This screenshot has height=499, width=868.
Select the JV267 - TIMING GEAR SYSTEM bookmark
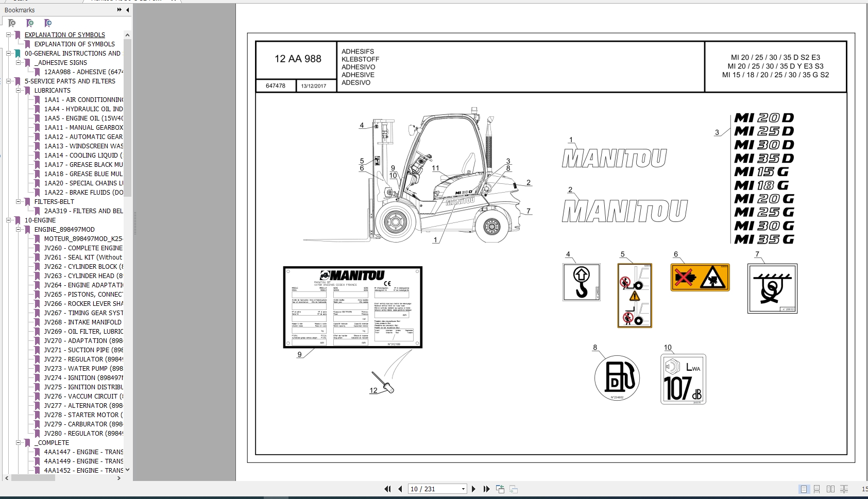[x=83, y=313]
